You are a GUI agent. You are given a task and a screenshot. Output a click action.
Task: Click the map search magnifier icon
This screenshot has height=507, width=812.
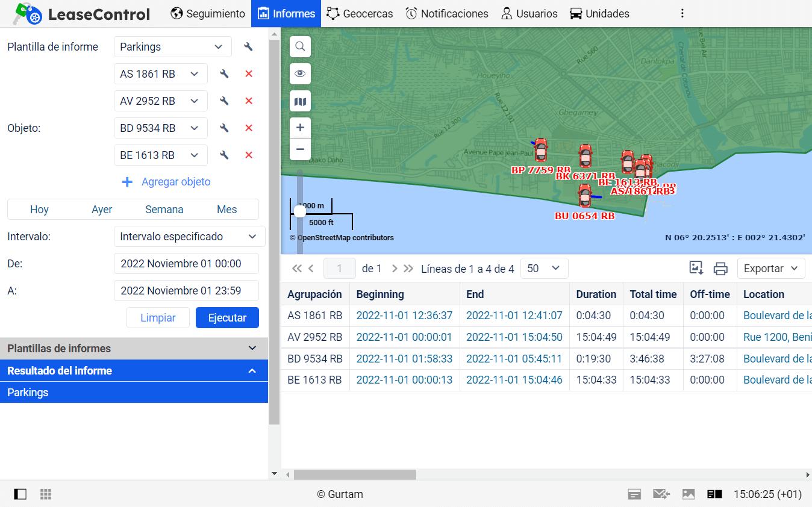pos(300,46)
